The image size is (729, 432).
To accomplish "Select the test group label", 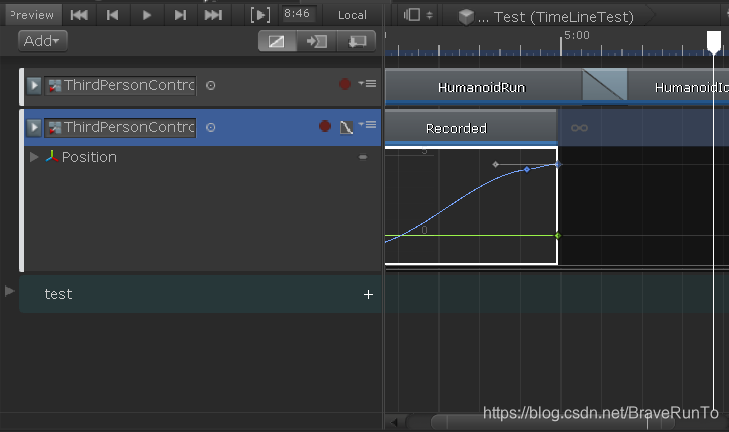I will [58, 294].
